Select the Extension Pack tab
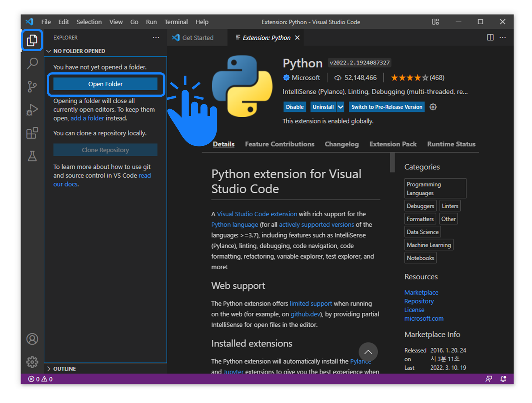The height and width of the screenshot is (403, 532). (393, 144)
